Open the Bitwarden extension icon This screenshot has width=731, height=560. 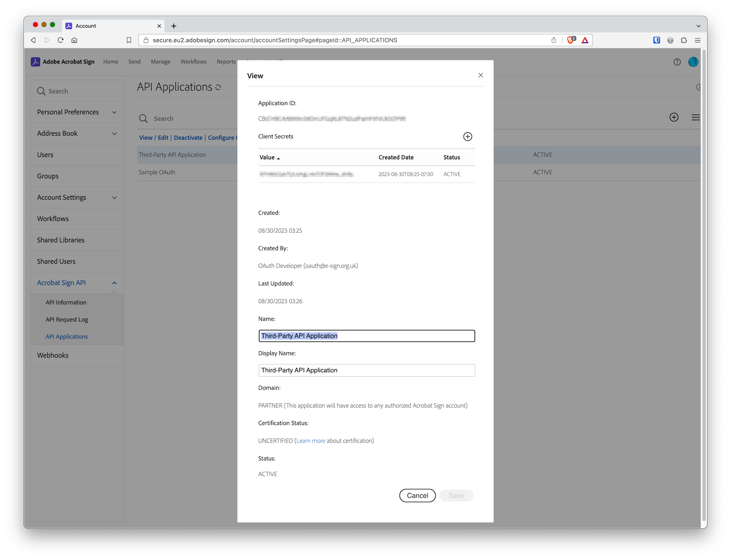[x=657, y=40]
